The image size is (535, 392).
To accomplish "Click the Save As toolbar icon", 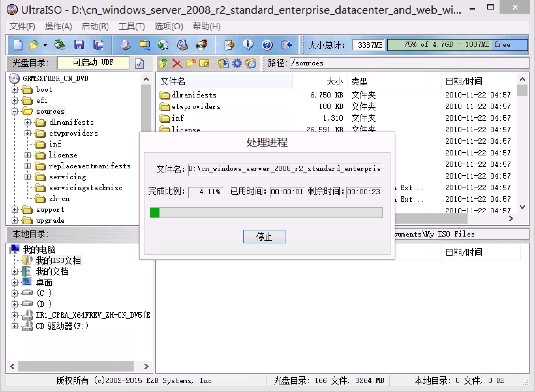I will pos(98,45).
